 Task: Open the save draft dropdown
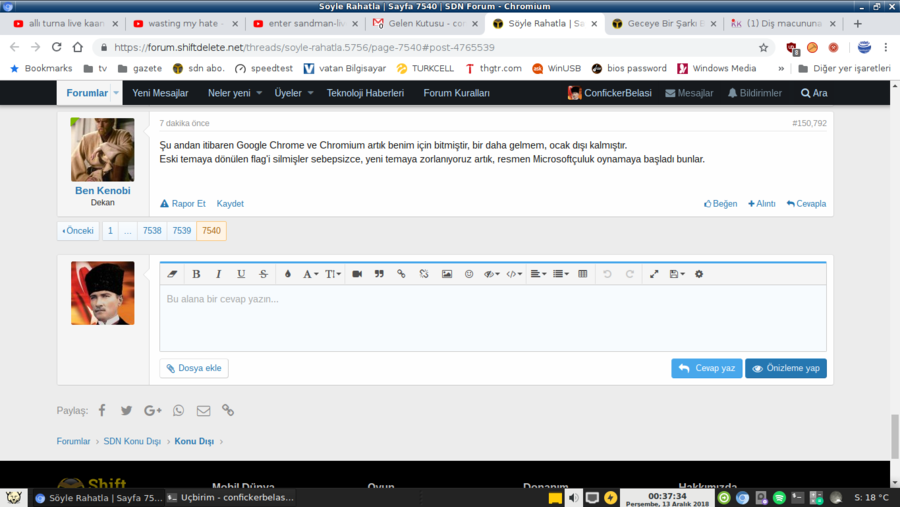point(677,274)
